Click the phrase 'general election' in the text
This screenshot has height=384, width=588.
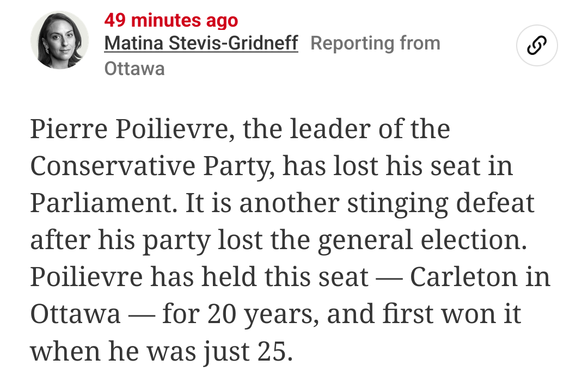(x=422, y=240)
